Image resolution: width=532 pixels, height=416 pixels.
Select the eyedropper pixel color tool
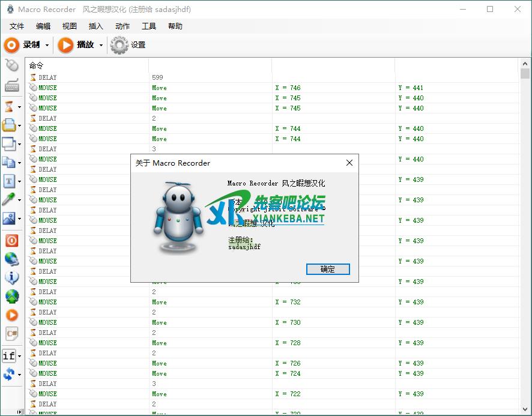point(9,200)
